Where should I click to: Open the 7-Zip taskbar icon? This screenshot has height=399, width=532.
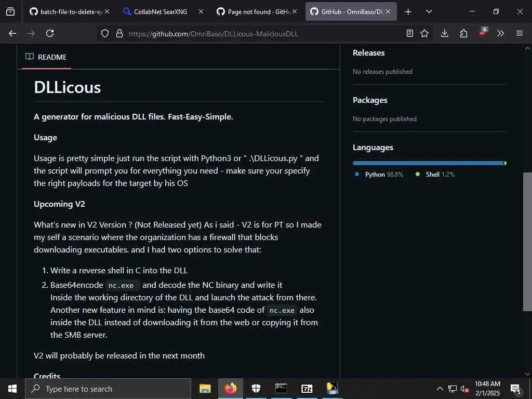[x=307, y=389]
